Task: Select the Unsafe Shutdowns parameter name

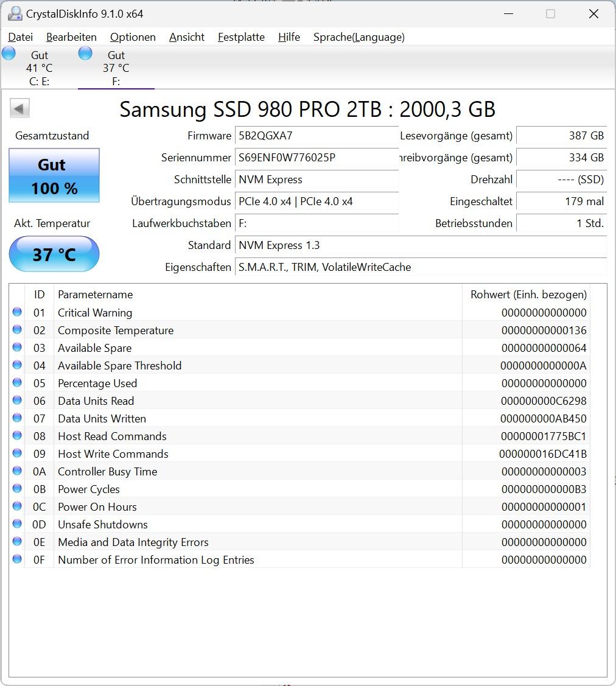Action: pos(103,525)
